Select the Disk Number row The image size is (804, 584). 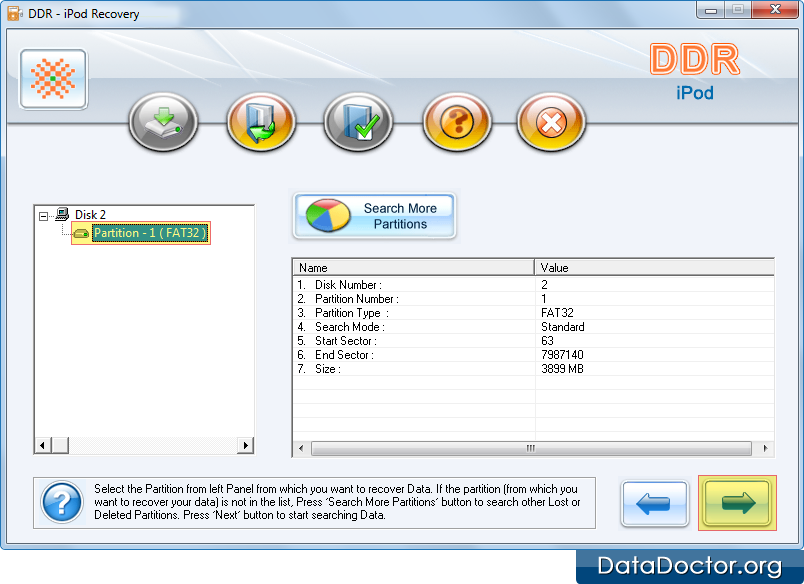[x=533, y=285]
